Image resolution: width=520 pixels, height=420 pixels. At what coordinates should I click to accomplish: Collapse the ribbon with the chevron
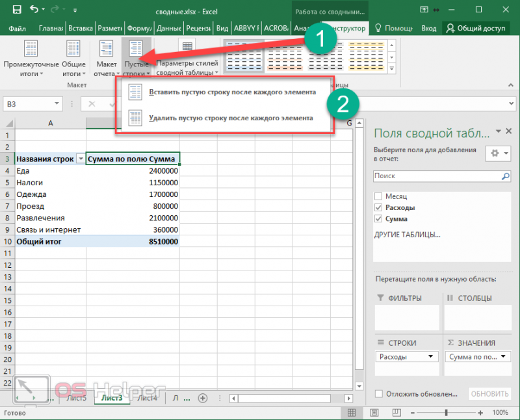pyautogui.click(x=510, y=85)
